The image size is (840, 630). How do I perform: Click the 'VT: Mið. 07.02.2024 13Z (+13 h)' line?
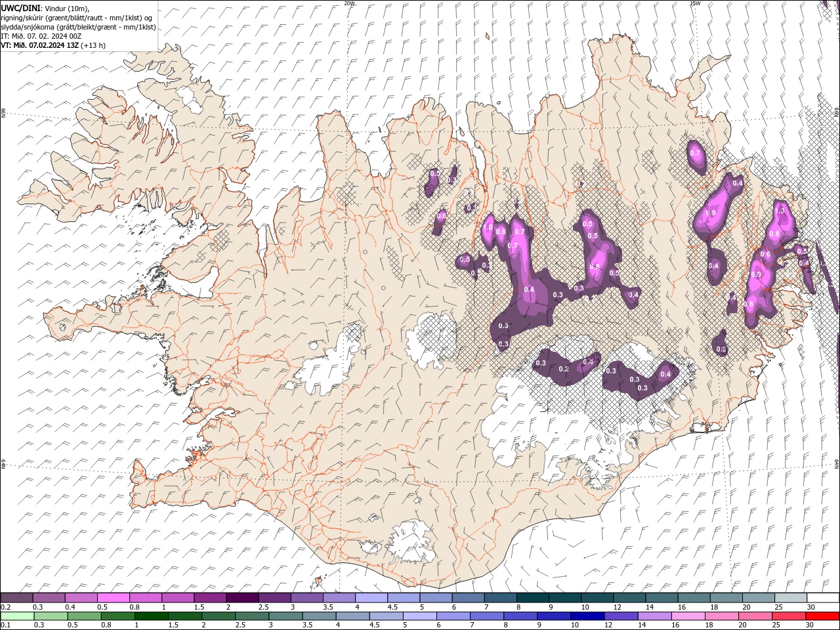tap(53, 45)
